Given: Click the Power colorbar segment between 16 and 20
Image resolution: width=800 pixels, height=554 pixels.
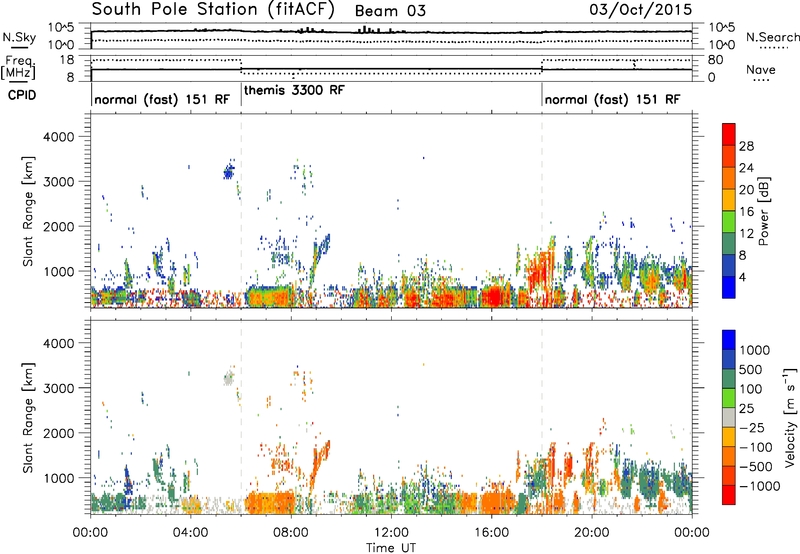Looking at the screenshot, I should (729, 200).
